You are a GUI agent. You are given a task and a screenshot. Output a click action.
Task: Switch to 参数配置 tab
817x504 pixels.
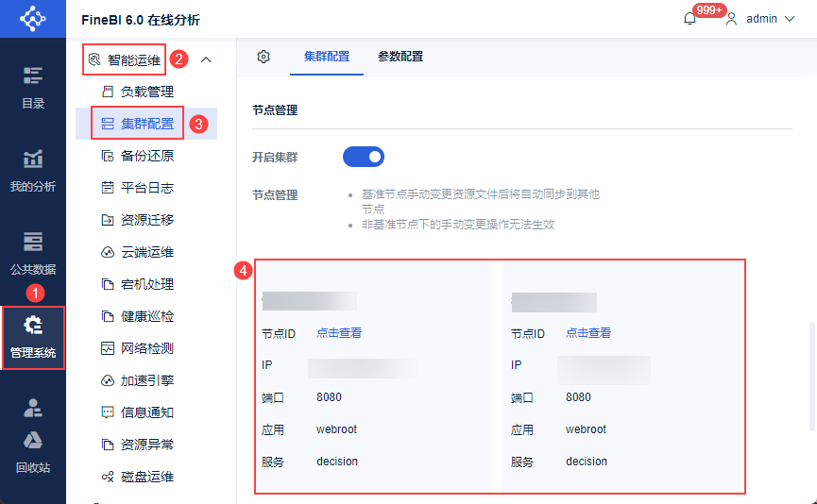click(x=400, y=57)
